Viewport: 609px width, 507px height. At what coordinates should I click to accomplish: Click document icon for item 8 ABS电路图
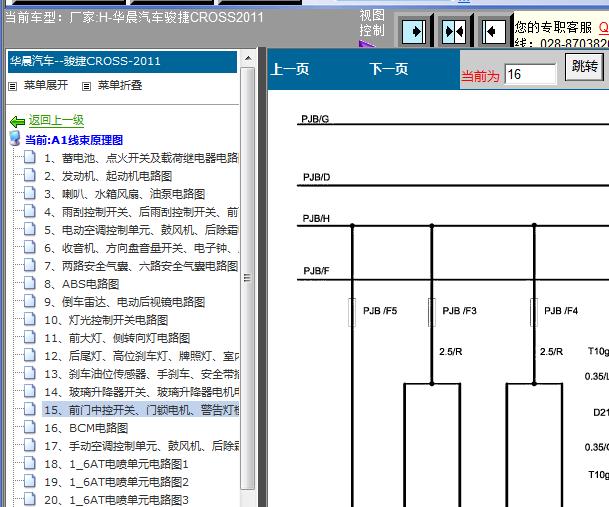tap(30, 283)
